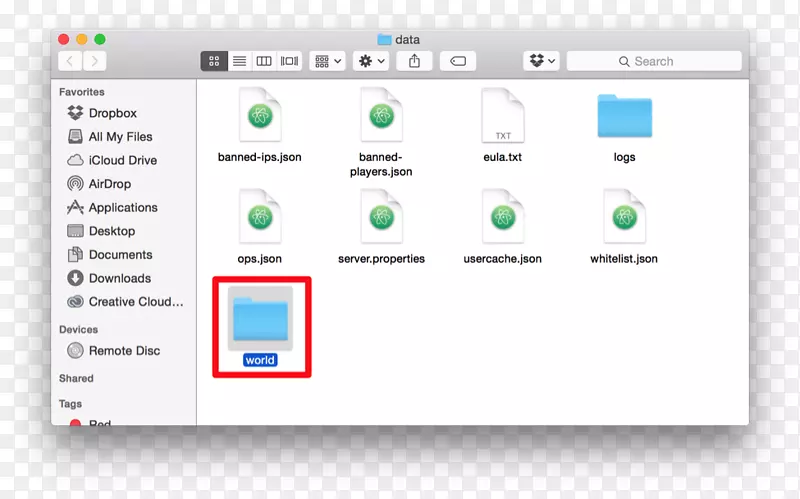The height and width of the screenshot is (499, 800).
Task: Go back with the left arrow
Action: [70, 61]
